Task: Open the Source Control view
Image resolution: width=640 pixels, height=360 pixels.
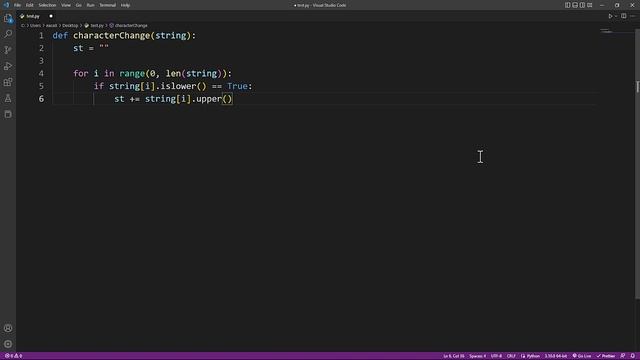Action: (8, 50)
